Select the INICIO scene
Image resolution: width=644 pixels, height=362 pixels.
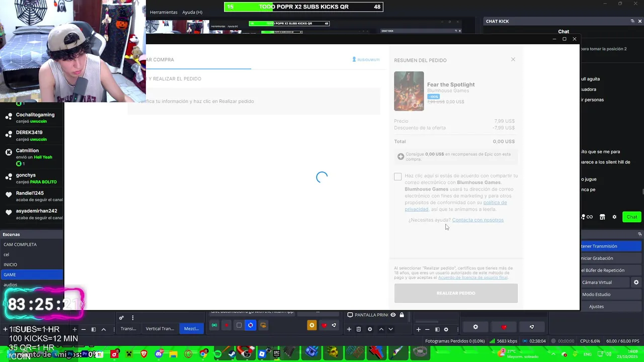31,264
